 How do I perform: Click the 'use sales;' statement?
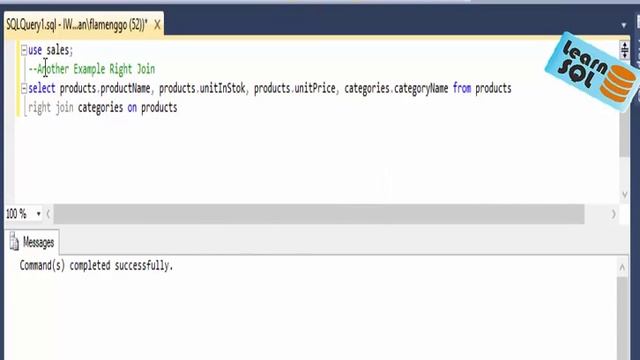pyautogui.click(x=51, y=50)
